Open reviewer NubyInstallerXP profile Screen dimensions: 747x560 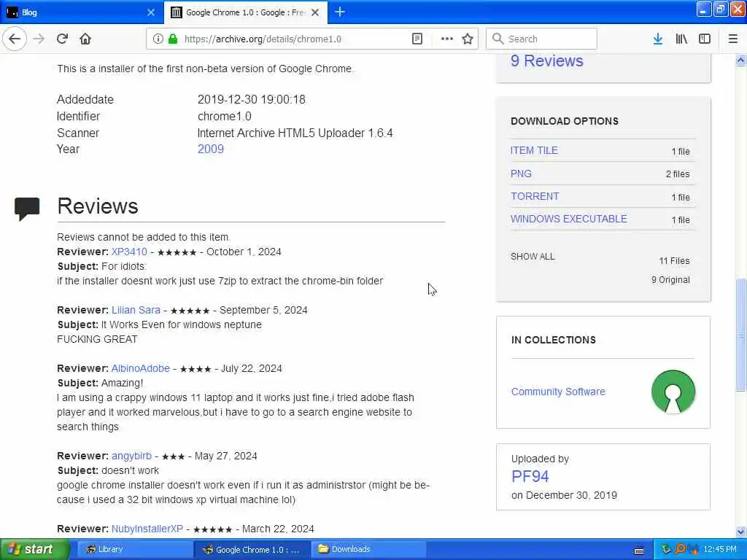(147, 529)
